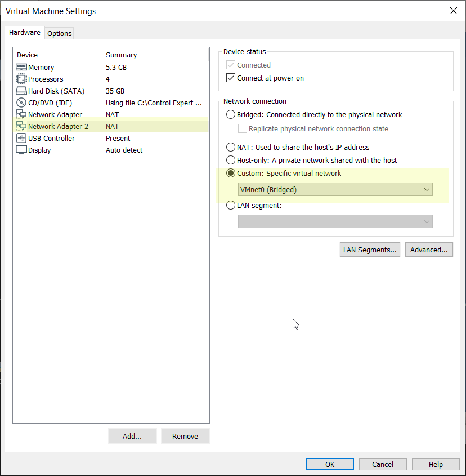466x476 pixels.
Task: Click the USB Controller icon
Action: click(x=21, y=138)
